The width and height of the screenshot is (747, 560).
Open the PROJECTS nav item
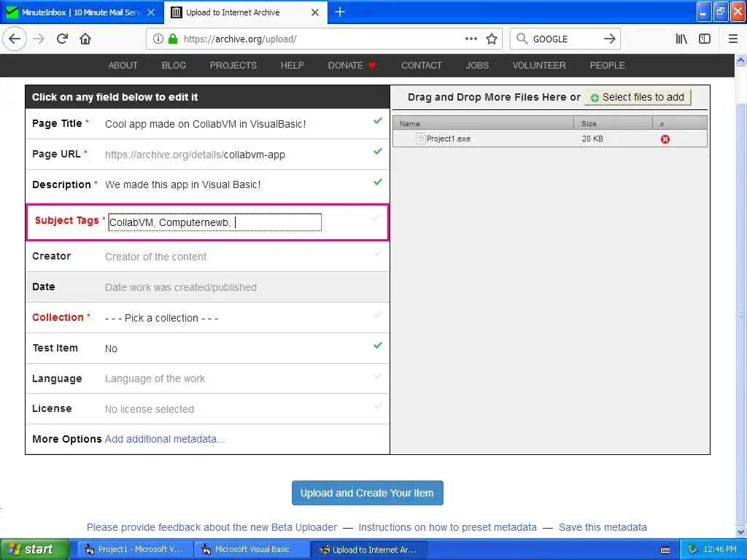[233, 66]
